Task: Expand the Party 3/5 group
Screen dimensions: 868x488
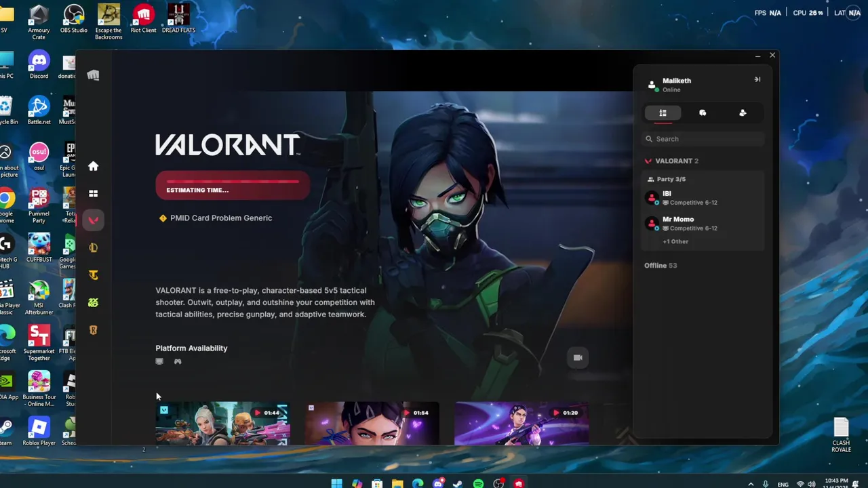Action: click(667, 179)
